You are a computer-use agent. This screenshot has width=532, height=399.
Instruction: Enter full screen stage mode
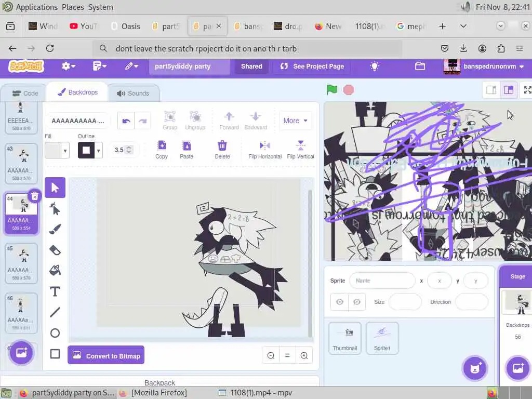click(527, 90)
